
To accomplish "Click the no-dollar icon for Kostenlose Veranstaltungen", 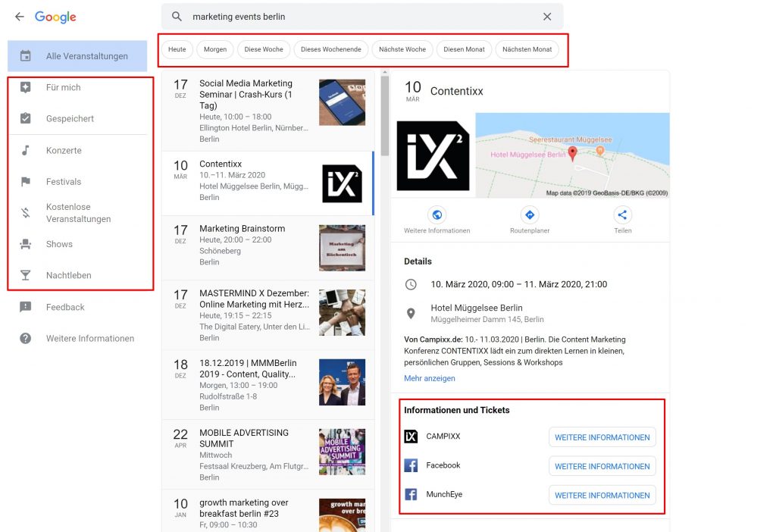I will (x=25, y=213).
